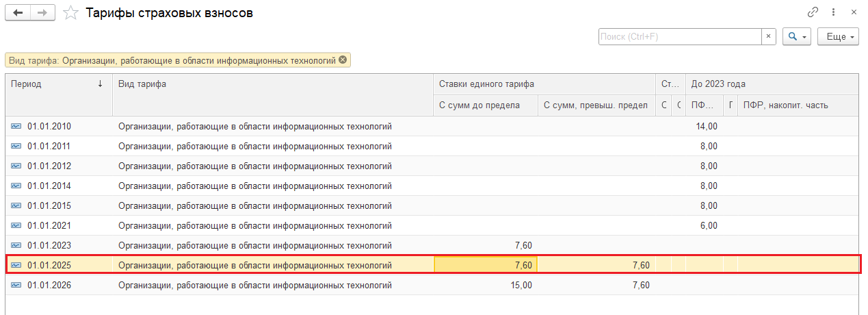Expand the 'Еще' menu
The height and width of the screenshot is (315, 868).
point(838,36)
